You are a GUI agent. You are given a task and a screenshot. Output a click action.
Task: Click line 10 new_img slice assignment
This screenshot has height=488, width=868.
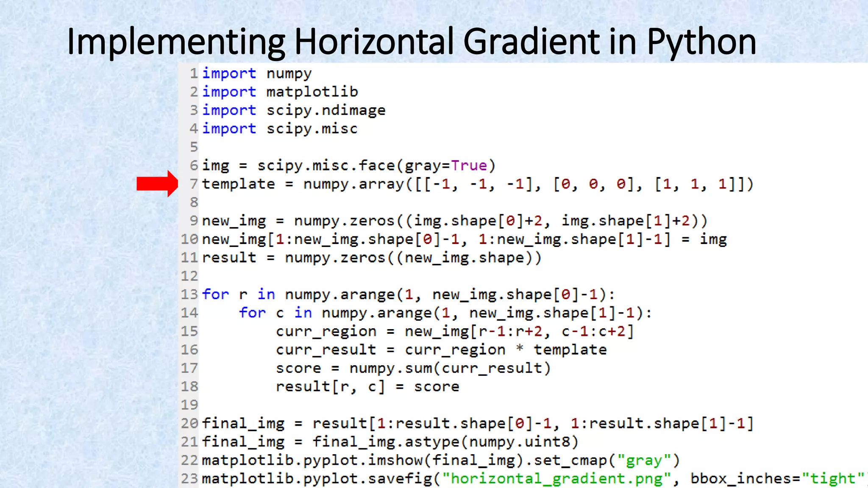(465, 239)
